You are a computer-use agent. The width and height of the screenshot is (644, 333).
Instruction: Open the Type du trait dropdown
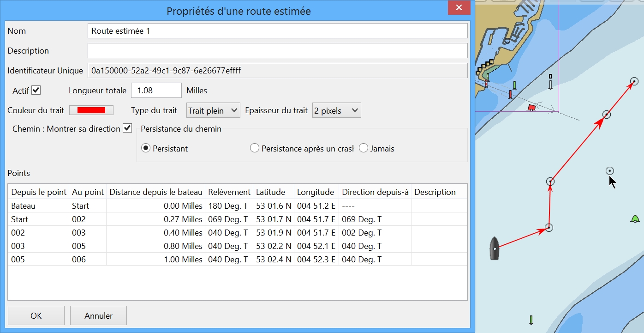pos(213,110)
